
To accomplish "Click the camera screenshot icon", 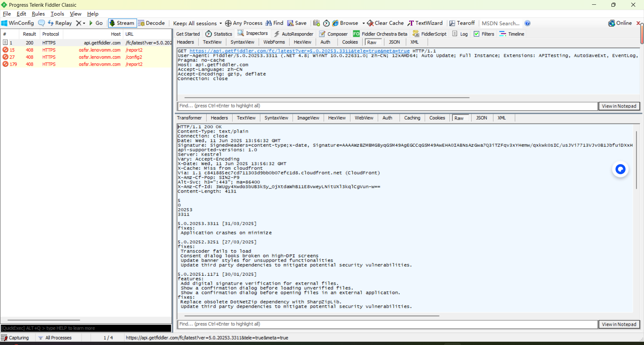I will pos(316,23).
